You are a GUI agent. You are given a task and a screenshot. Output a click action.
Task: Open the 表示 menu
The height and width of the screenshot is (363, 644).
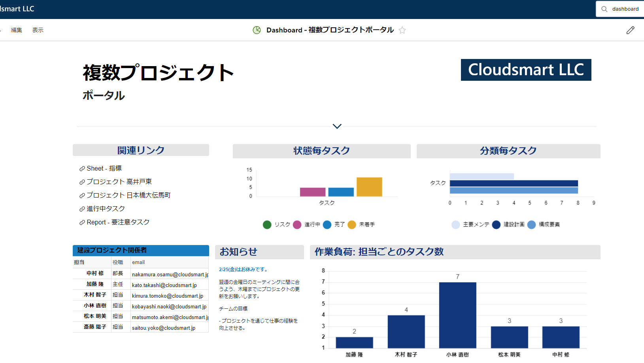coord(38,30)
